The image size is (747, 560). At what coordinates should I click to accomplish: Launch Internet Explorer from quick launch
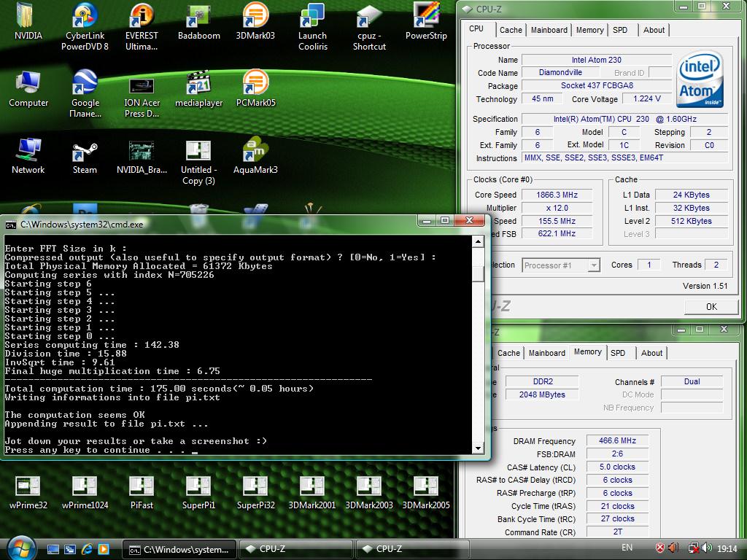click(87, 549)
